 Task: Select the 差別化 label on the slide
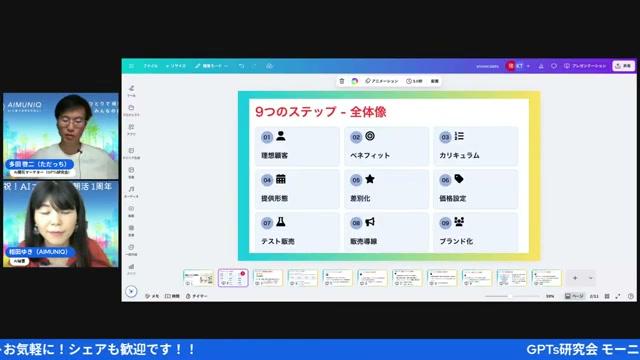pos(360,198)
